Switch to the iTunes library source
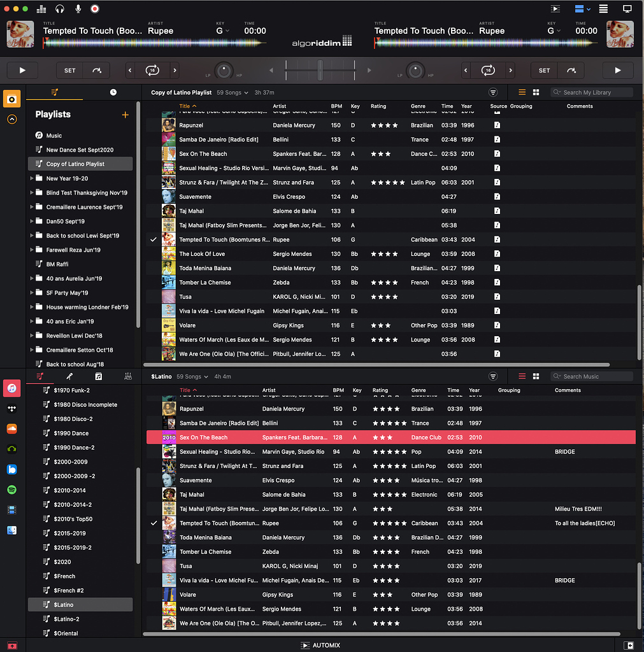Image resolution: width=644 pixels, height=652 pixels. (11, 388)
